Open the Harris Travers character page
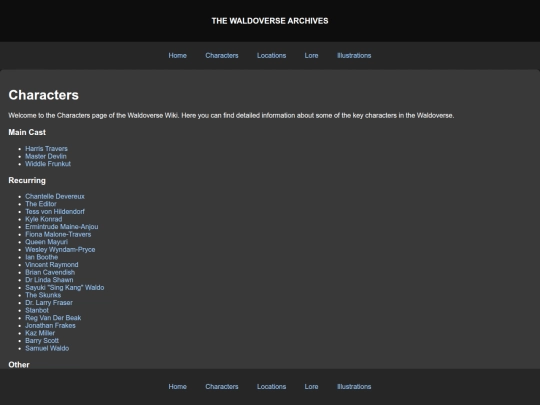This screenshot has width=540, height=405. [x=46, y=148]
